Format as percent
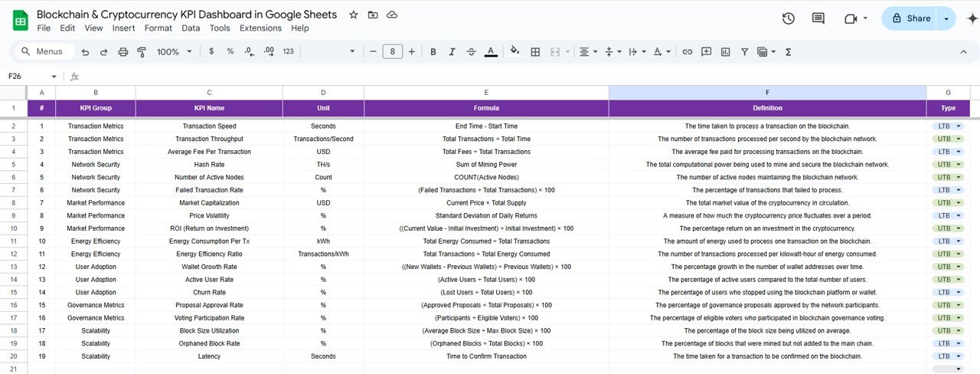This screenshot has height=374, width=980. (x=230, y=51)
